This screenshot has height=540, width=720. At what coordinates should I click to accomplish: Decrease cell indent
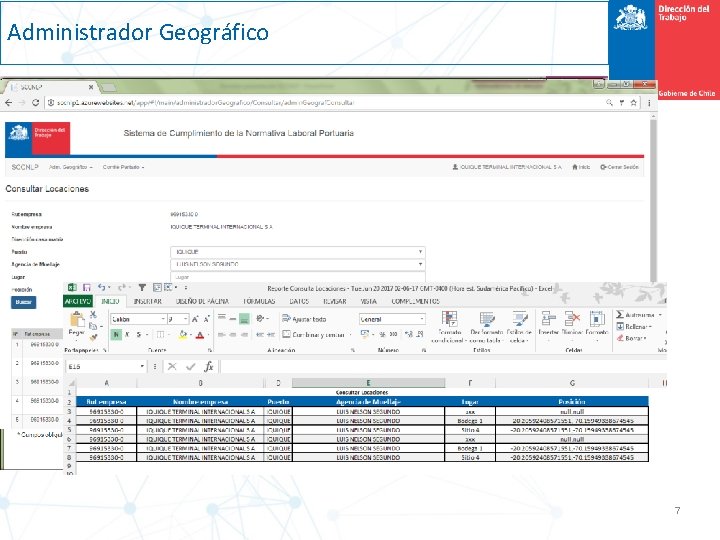(x=260, y=335)
